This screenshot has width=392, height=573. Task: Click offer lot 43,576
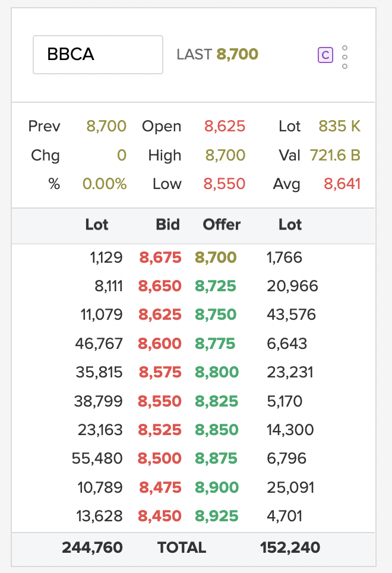291,314
